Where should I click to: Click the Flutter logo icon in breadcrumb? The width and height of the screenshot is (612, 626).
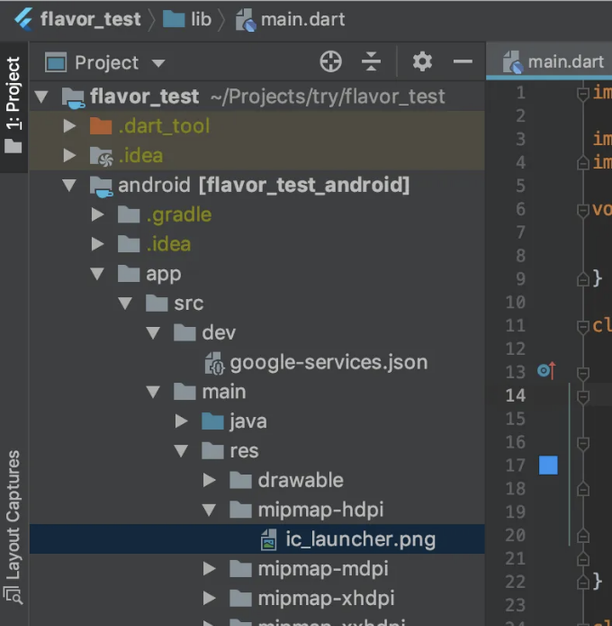tap(24, 19)
